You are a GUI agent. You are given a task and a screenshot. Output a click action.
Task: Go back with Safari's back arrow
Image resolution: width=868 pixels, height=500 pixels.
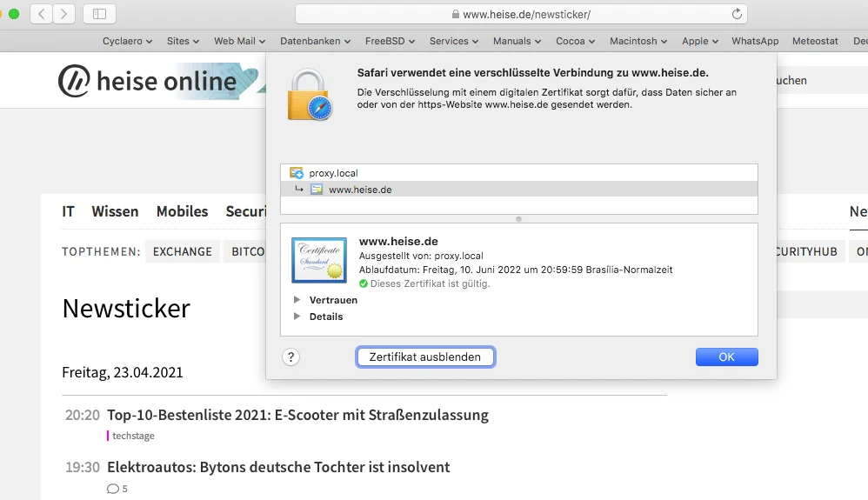[42, 14]
